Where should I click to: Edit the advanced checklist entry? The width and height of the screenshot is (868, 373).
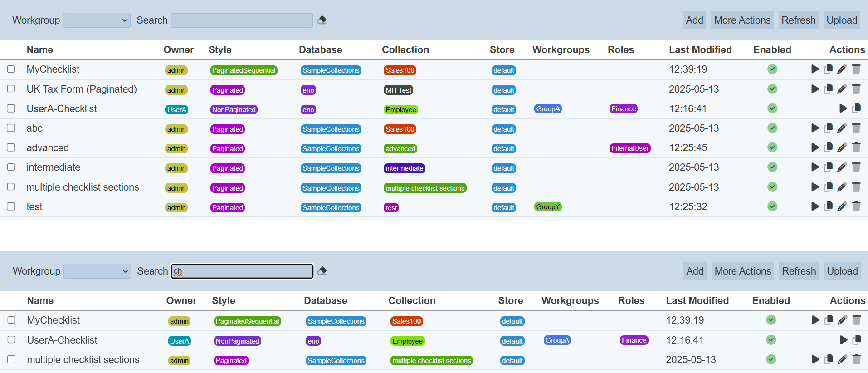click(x=842, y=147)
